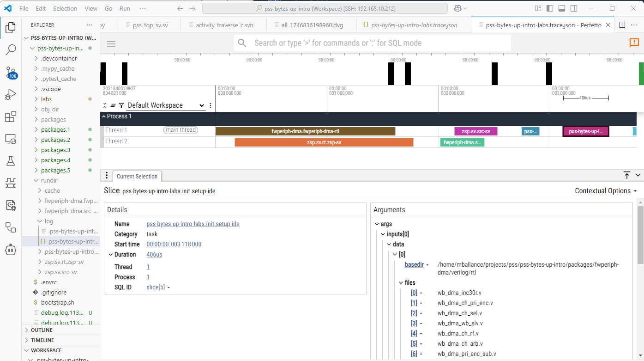Click the orange feedback alert icon
This screenshot has height=361, width=644.
(634, 43)
